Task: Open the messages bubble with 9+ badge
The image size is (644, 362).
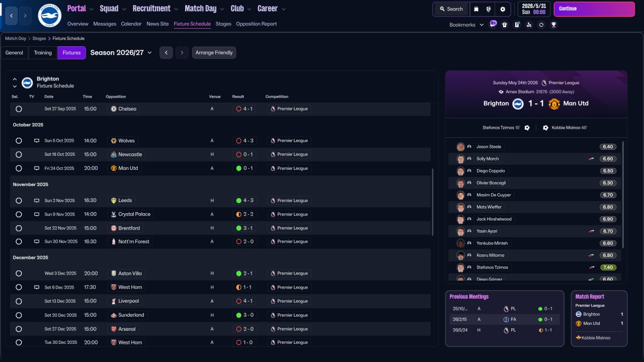Action: 493,24
